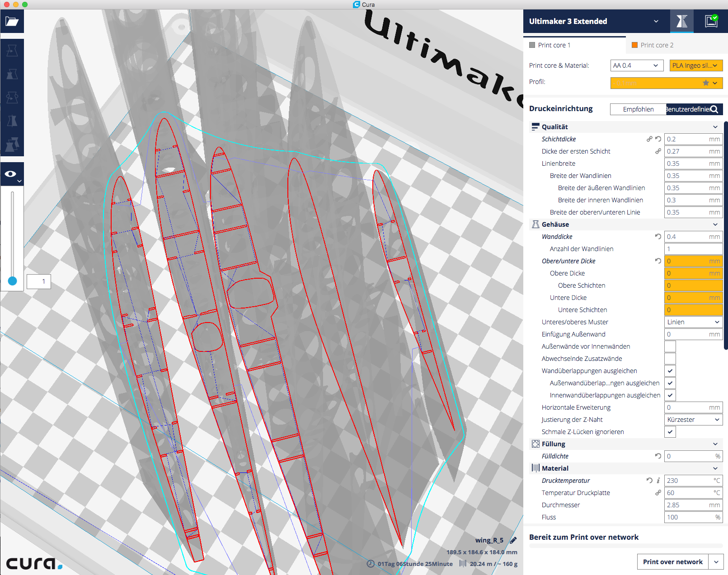This screenshot has height=575, width=728.
Task: Select the Rotate tool in left toolbar
Action: [x=12, y=98]
